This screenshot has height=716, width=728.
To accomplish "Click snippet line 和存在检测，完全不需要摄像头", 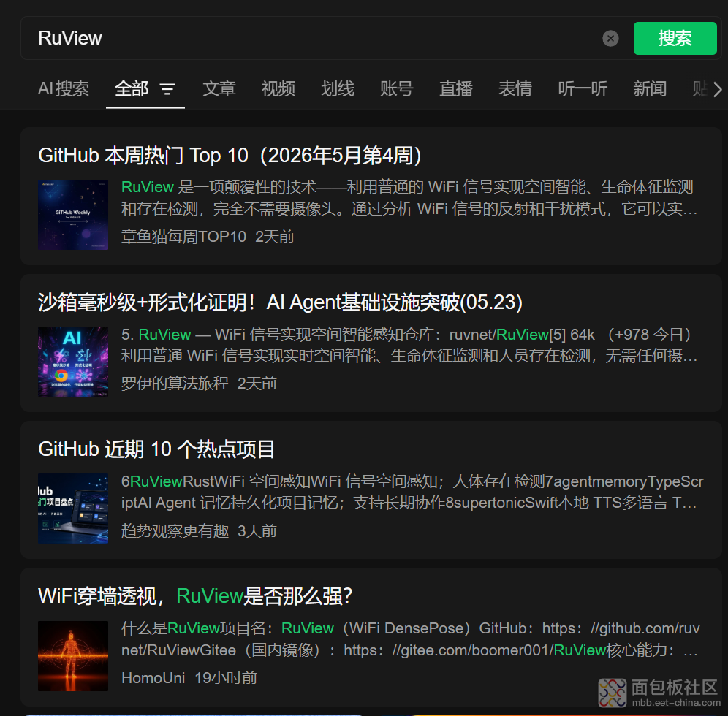I will [x=409, y=209].
